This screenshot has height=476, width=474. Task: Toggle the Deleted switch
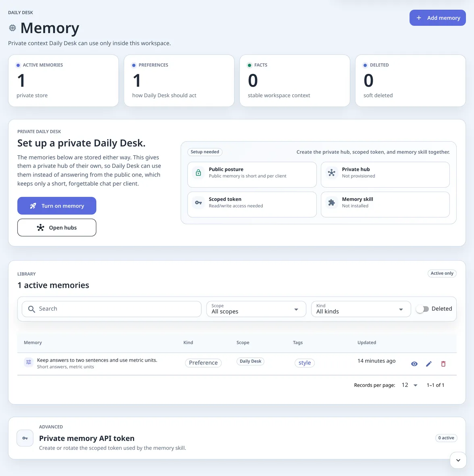coord(422,309)
